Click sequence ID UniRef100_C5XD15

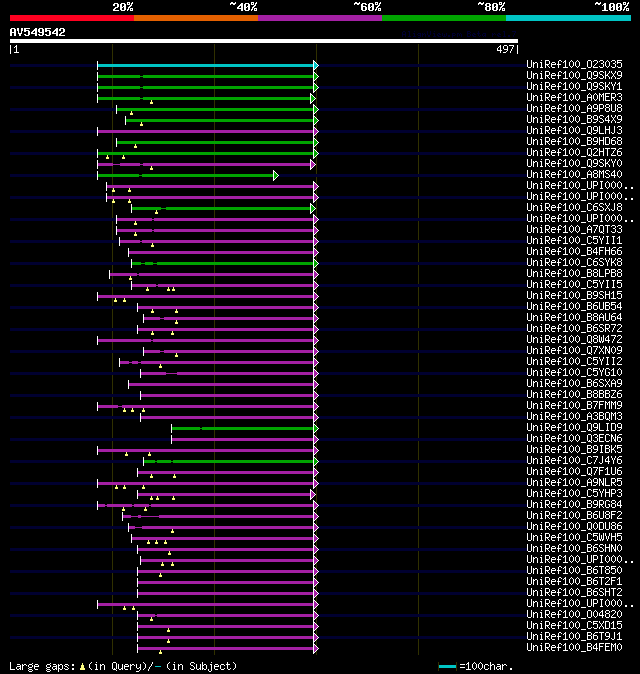click(574, 626)
